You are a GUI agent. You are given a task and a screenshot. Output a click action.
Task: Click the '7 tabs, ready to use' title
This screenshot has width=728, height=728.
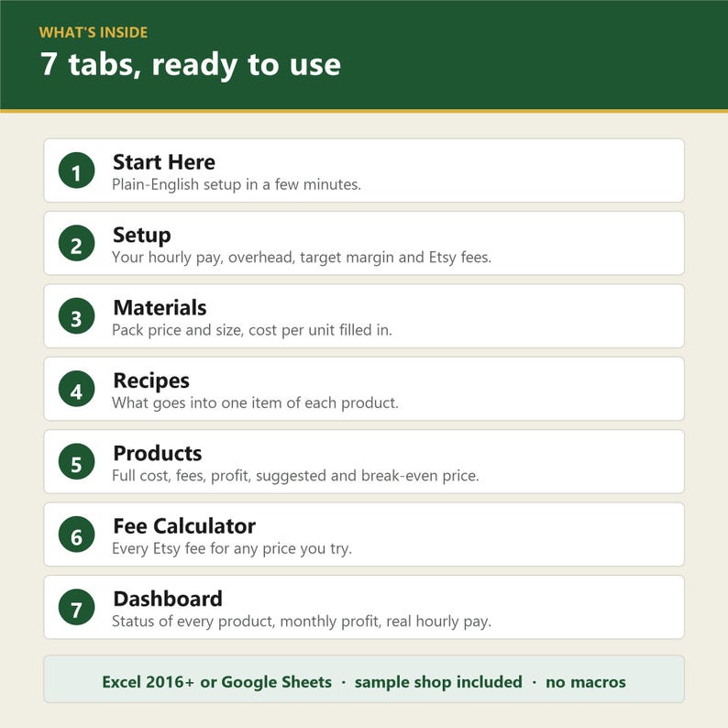[191, 65]
